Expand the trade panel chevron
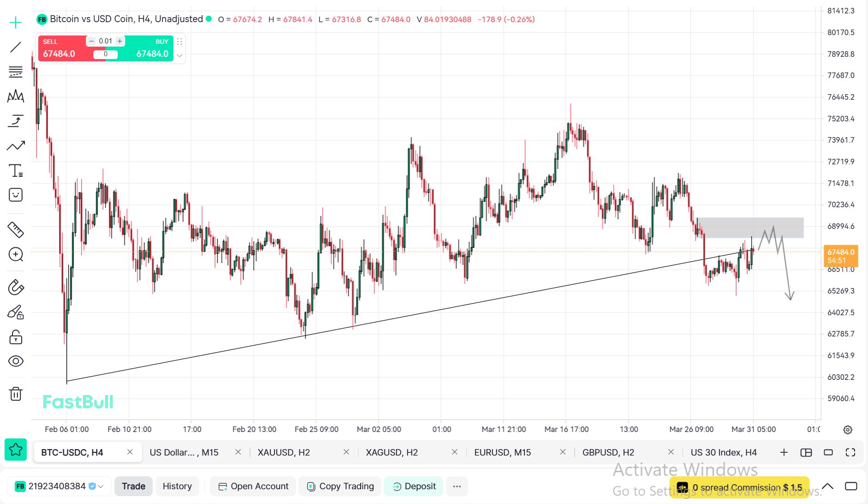 click(179, 55)
